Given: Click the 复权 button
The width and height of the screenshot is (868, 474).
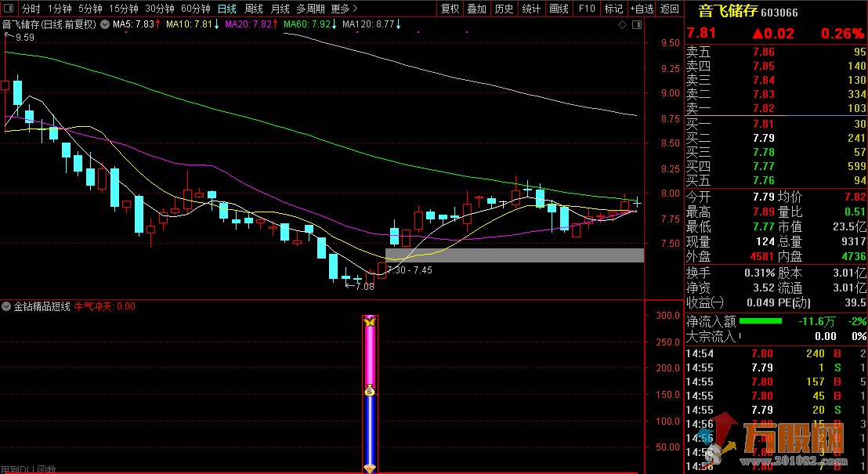Looking at the screenshot, I should [450, 9].
